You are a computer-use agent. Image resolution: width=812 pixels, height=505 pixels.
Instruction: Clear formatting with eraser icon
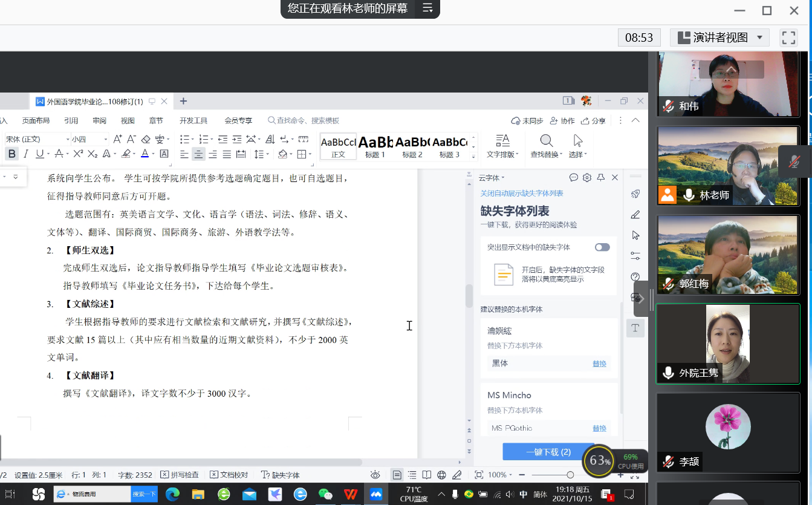tap(146, 139)
